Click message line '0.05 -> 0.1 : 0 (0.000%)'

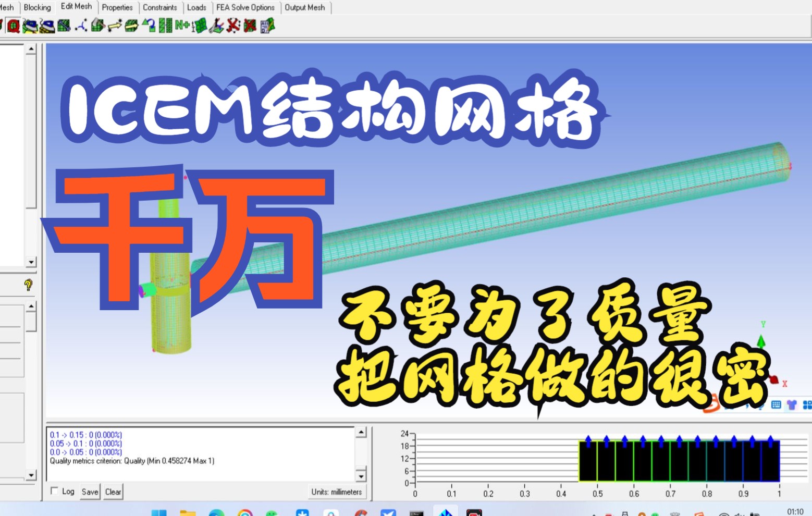click(86, 444)
